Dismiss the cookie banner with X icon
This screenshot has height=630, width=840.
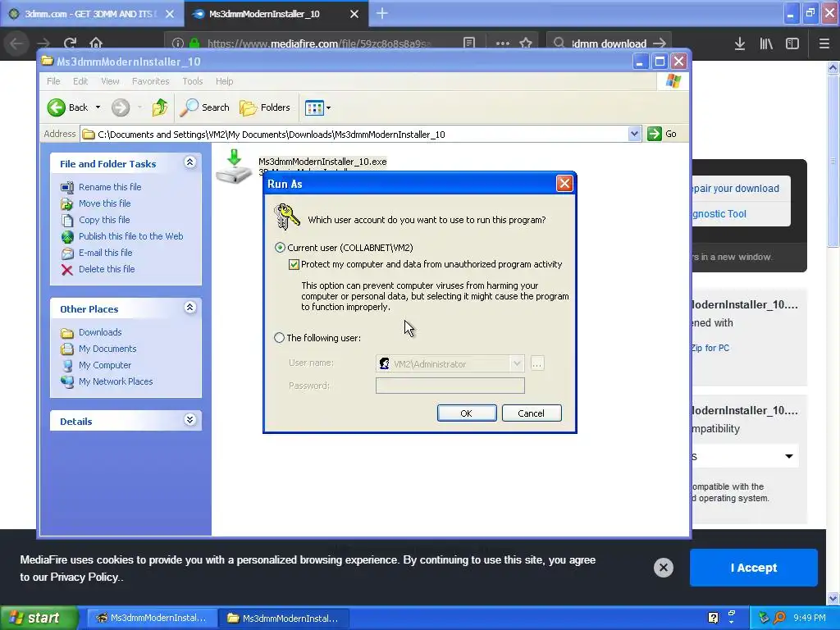[663, 568]
